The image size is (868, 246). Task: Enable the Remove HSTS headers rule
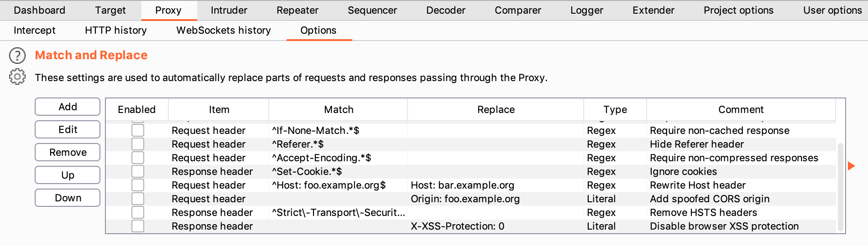coord(138,213)
